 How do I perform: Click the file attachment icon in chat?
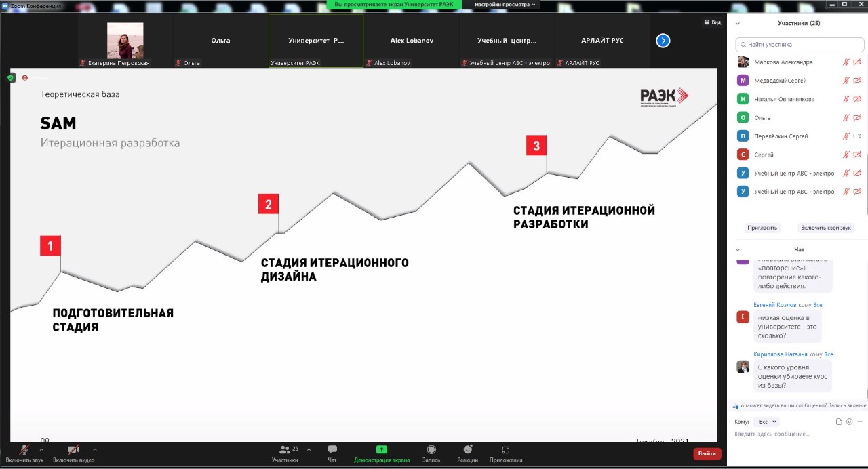(x=839, y=422)
